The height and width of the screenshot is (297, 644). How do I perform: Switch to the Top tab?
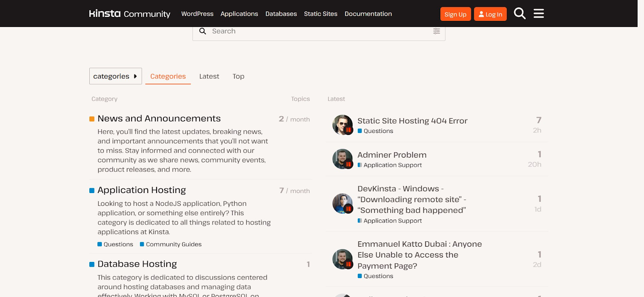tap(238, 76)
